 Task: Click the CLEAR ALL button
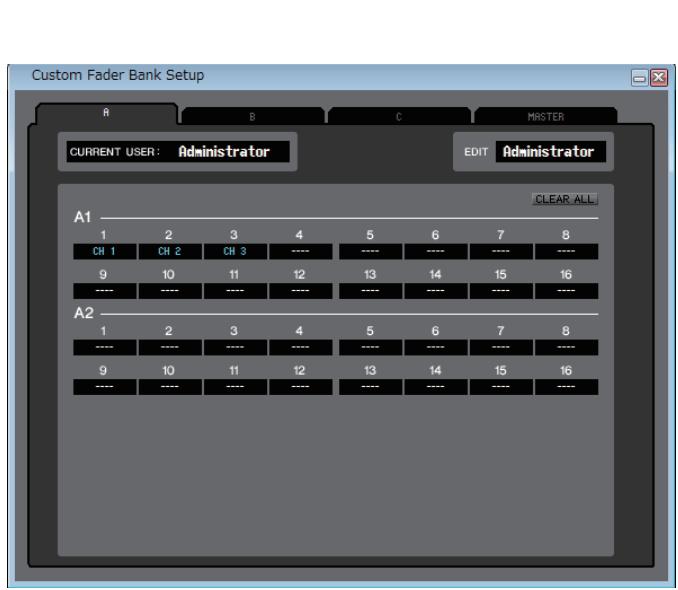click(565, 199)
